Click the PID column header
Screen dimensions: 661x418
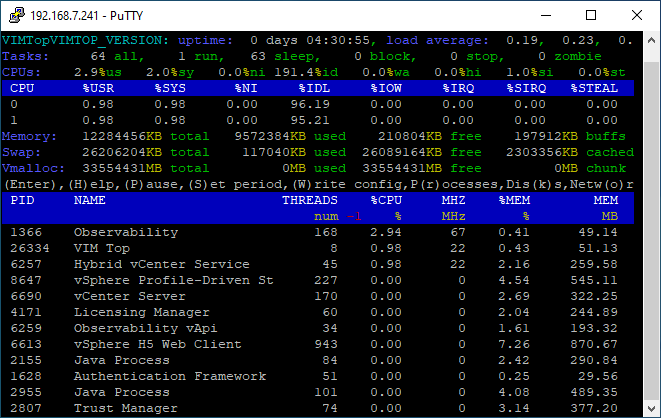22,200
